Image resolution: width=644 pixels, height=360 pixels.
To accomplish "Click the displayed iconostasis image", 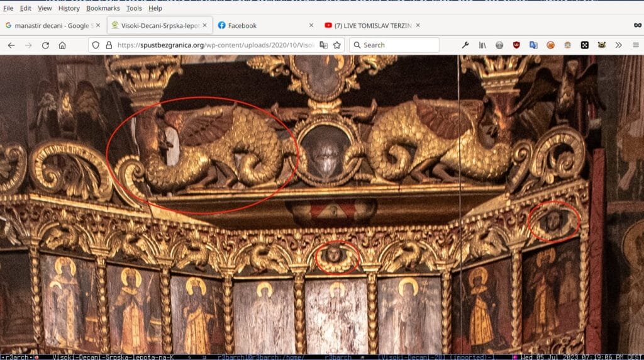I will [322, 205].
